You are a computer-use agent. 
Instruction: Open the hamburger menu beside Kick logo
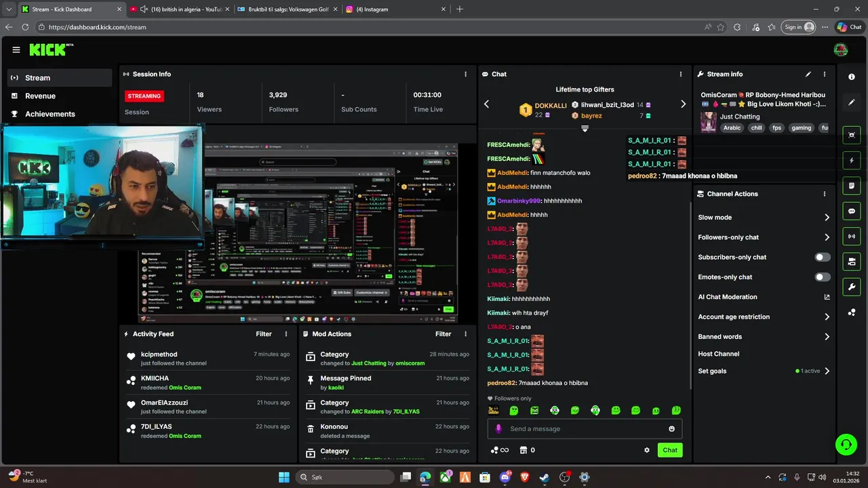16,49
